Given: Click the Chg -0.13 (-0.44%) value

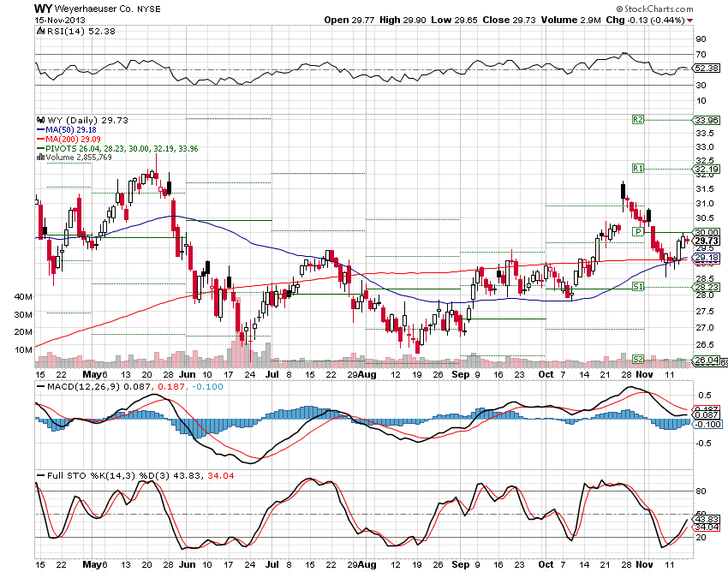Looking at the screenshot, I should (x=646, y=20).
